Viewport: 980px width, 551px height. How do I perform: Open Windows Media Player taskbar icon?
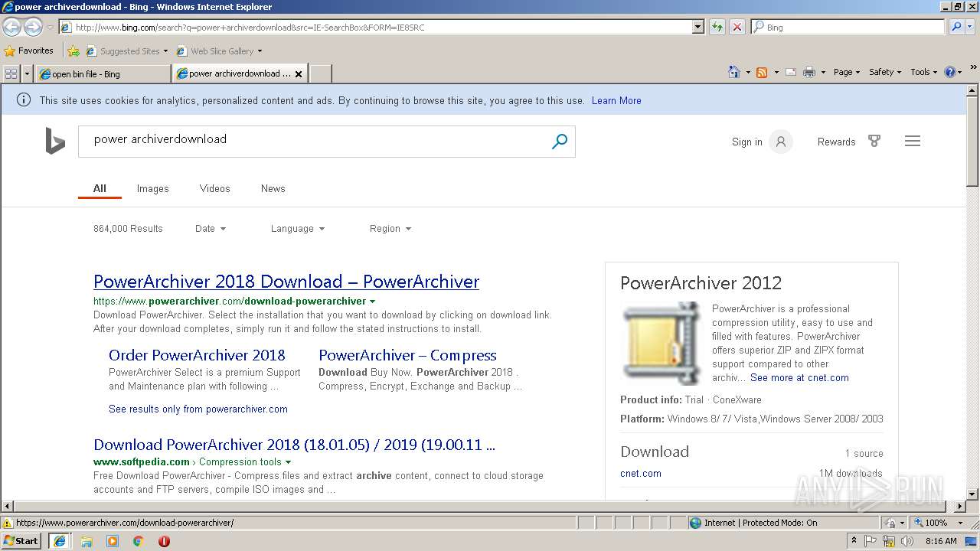click(113, 541)
